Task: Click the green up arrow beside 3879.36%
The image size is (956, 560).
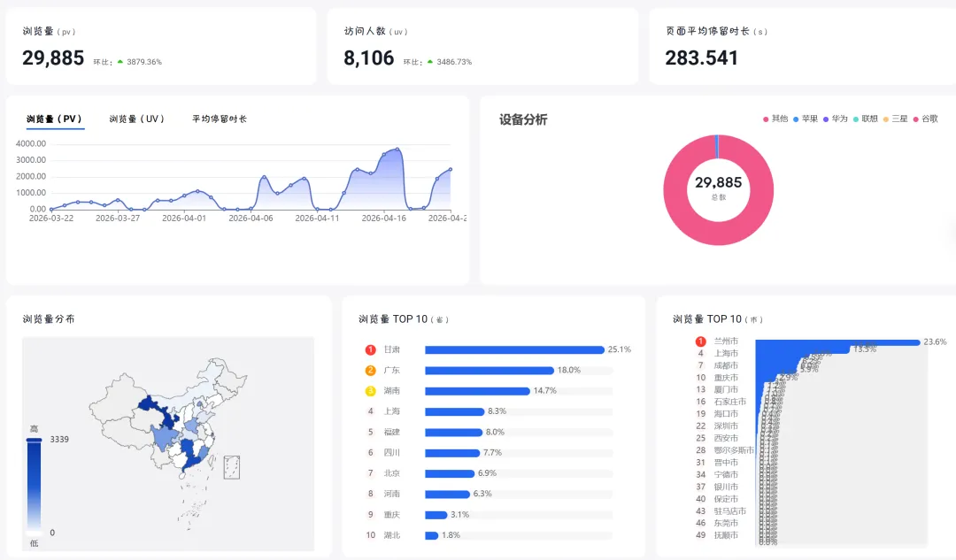Action: [120, 62]
